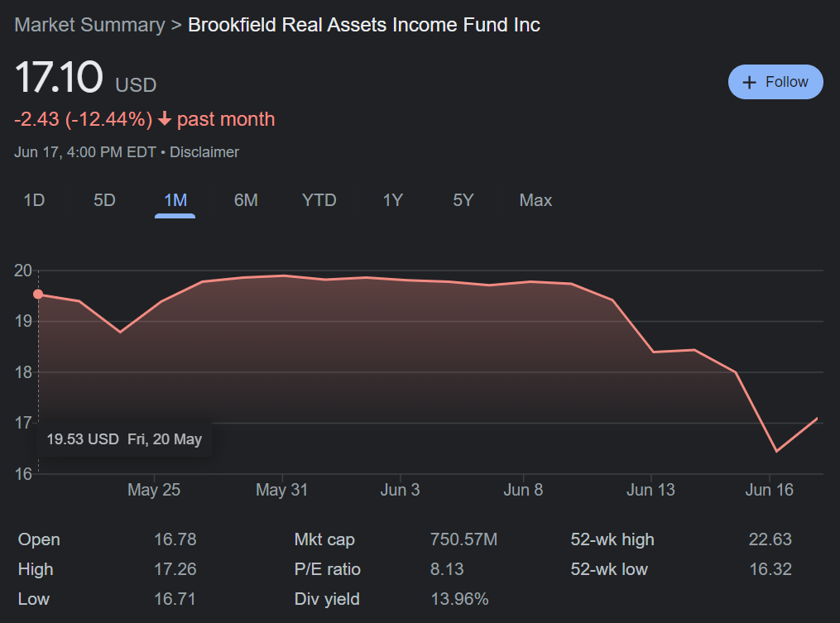Click the 17.10 price value
Image resolution: width=840 pixels, height=623 pixels.
coord(59,78)
